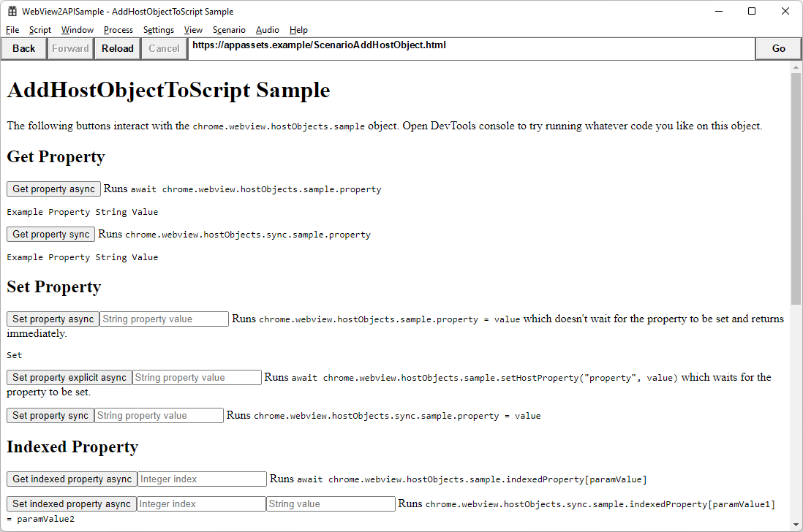Open the Script menu

(39, 30)
